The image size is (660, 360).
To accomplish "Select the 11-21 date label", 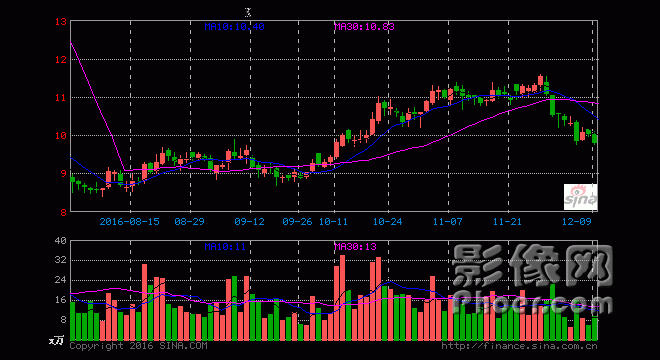I will (x=507, y=221).
